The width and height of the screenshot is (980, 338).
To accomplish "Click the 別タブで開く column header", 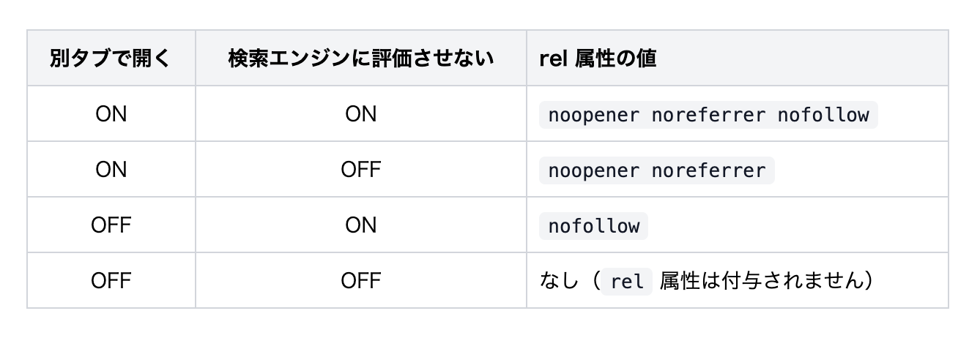I will coord(111,59).
